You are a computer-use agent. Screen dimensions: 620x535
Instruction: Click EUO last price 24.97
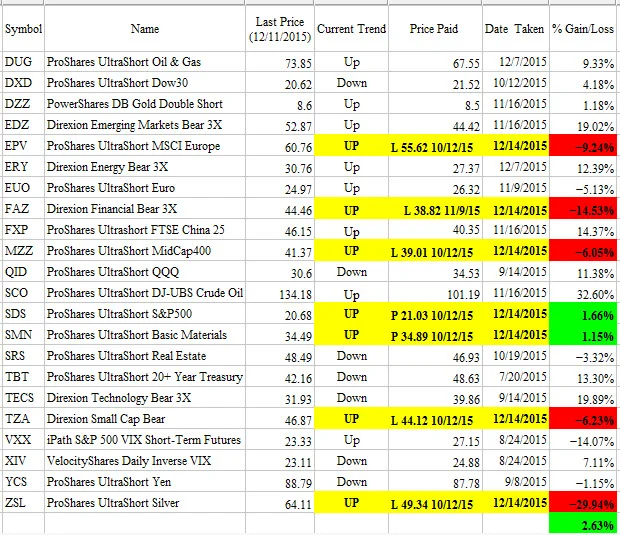point(280,188)
